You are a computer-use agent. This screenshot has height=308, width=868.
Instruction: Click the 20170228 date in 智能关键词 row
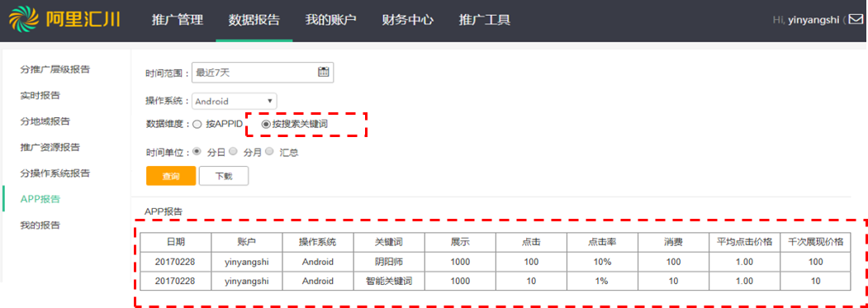point(175,281)
